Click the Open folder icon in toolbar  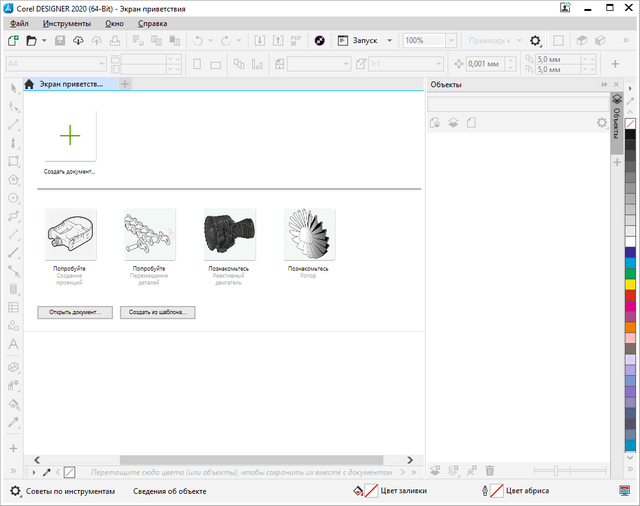pyautogui.click(x=31, y=41)
